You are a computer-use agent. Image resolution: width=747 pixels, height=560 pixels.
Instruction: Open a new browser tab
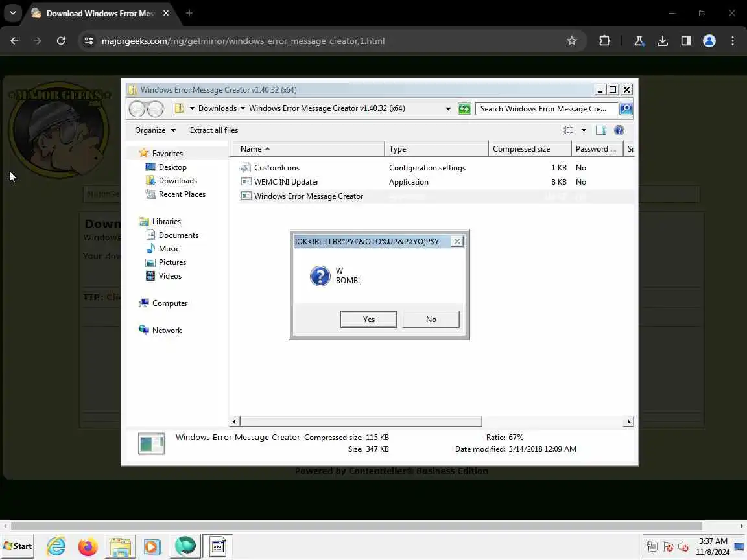189,13
